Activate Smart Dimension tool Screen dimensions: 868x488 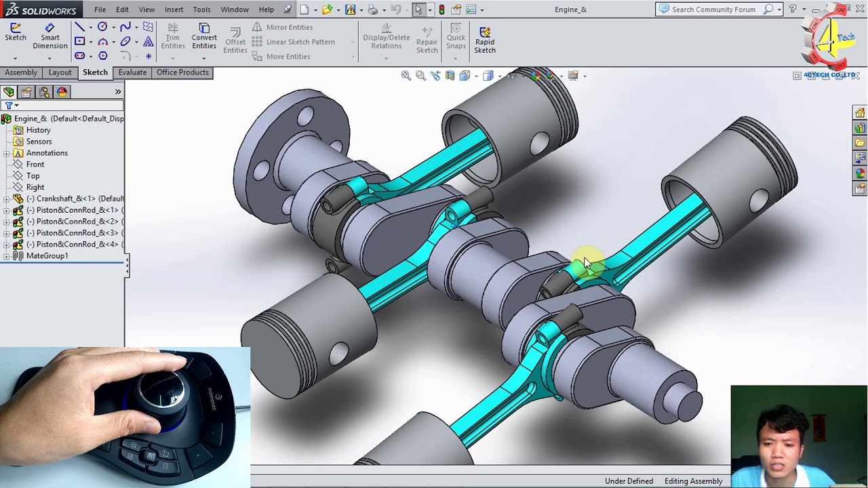50,37
